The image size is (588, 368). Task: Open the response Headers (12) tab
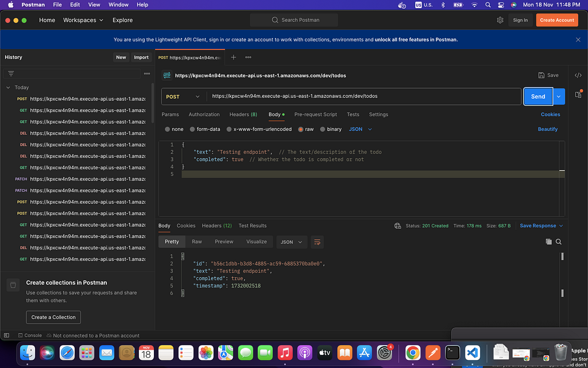216,225
